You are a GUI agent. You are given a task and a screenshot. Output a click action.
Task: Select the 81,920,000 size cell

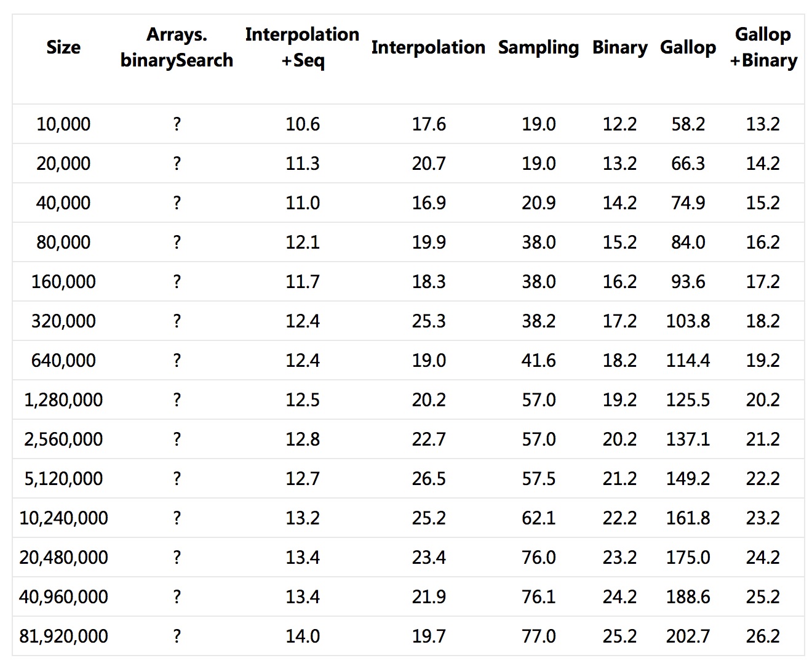pos(63,636)
